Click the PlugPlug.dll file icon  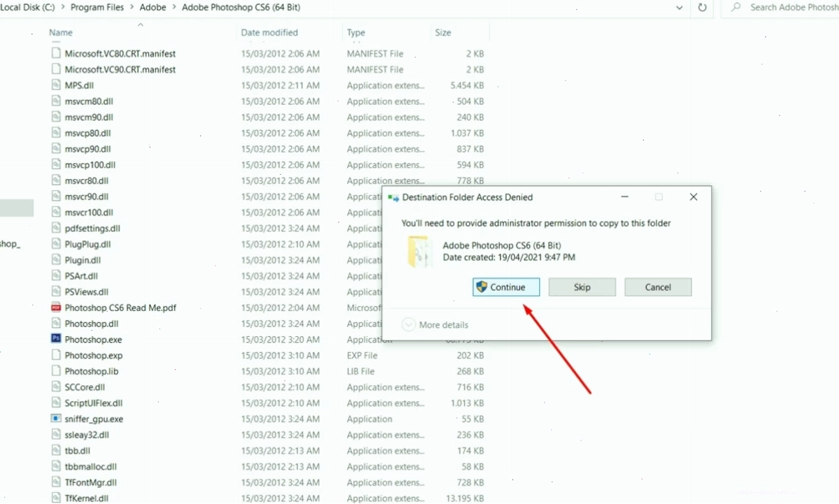click(56, 244)
